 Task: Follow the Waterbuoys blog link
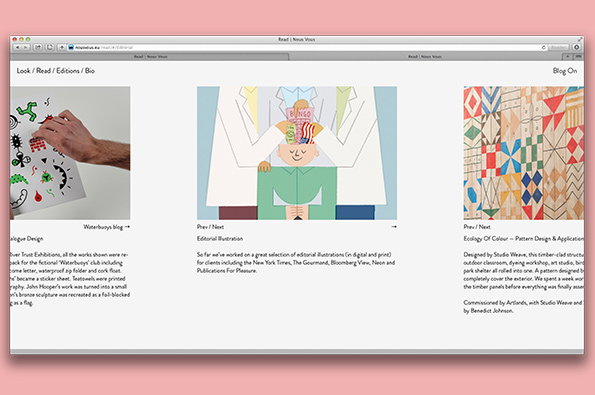pyautogui.click(x=107, y=227)
